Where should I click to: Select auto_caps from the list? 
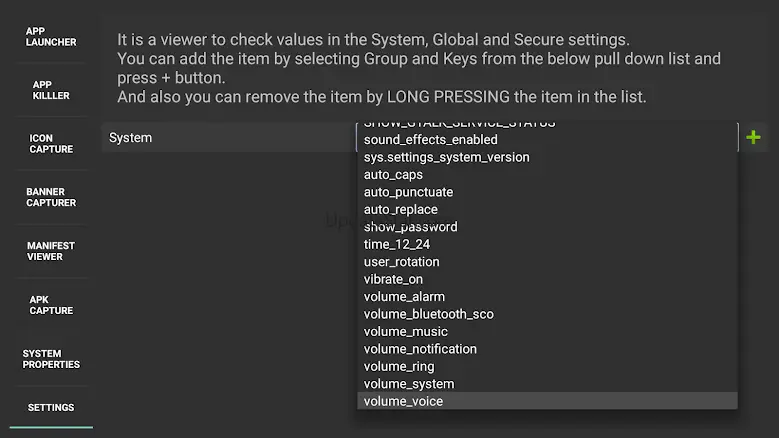point(546,174)
